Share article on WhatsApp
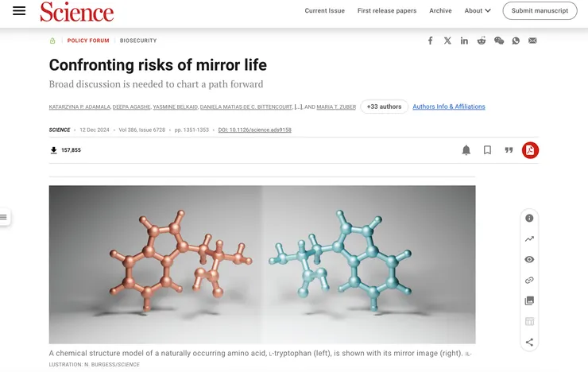This screenshot has height=372, width=588. point(516,41)
